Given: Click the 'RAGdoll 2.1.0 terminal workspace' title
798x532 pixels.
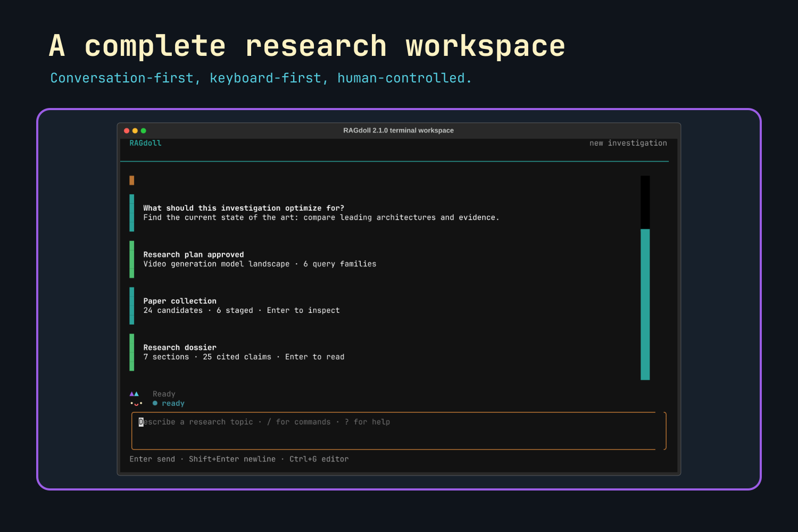Looking at the screenshot, I should [x=398, y=130].
